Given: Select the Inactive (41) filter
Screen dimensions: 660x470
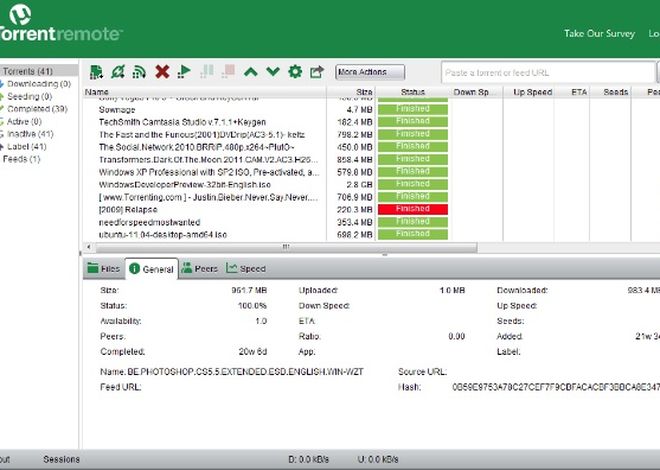Looking at the screenshot, I should click(30, 134).
